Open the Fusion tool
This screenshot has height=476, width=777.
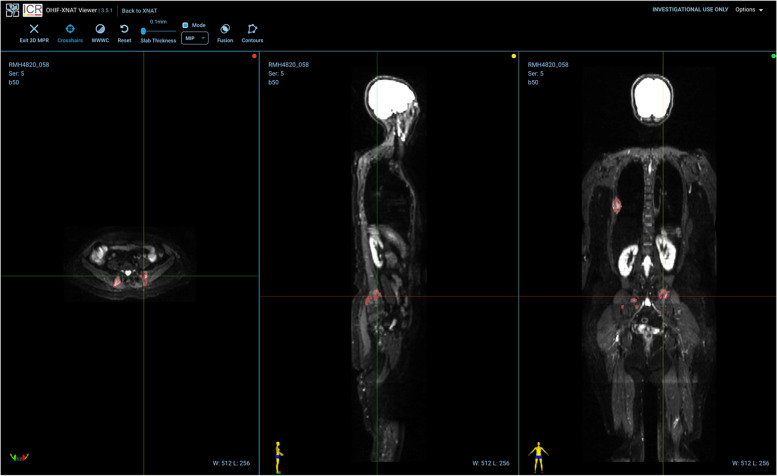pos(225,30)
